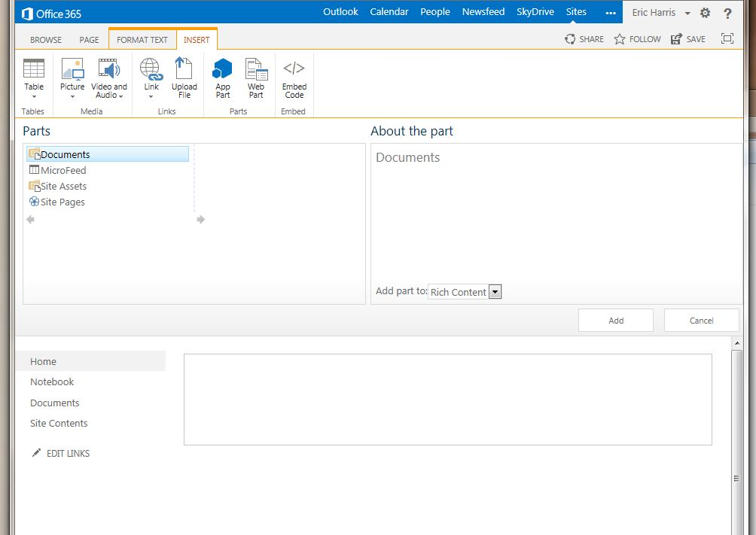Click the Video and Audio icon
Viewport: 756px width, 535px height.
coord(109,68)
